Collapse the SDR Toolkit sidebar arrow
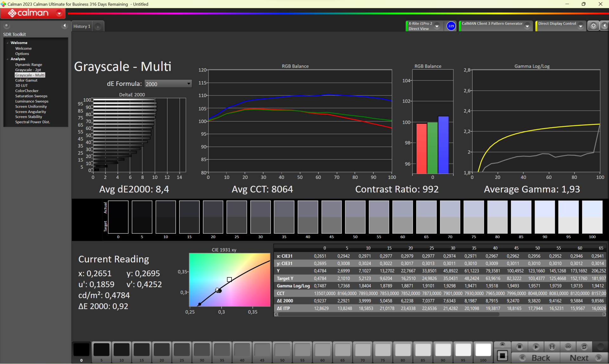 pyautogui.click(x=65, y=26)
